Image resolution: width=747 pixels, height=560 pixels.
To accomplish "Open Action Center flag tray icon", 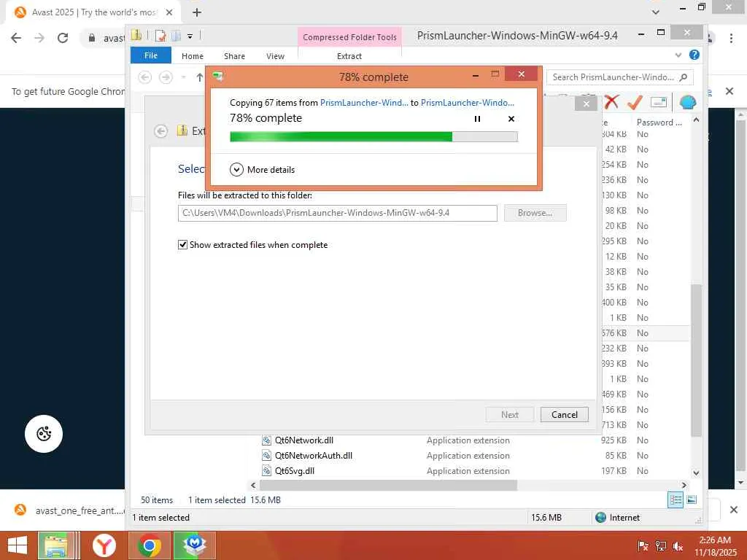I will click(x=643, y=546).
